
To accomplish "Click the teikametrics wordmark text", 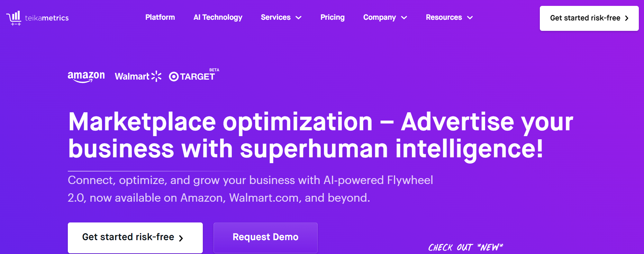I will (x=47, y=18).
